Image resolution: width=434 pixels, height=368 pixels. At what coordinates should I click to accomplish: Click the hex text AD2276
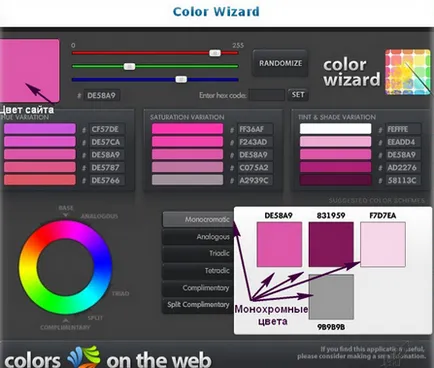[402, 167]
